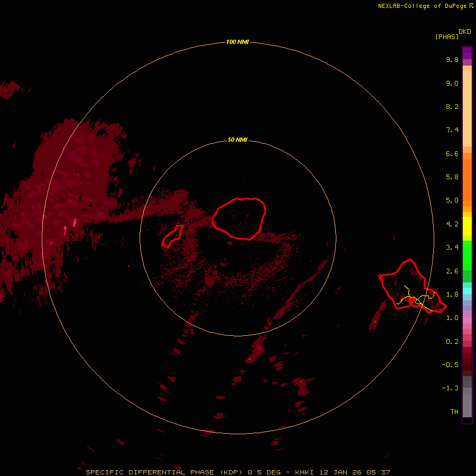Click the 9.0 legend value
This screenshot has height=476, width=476.
452,83
